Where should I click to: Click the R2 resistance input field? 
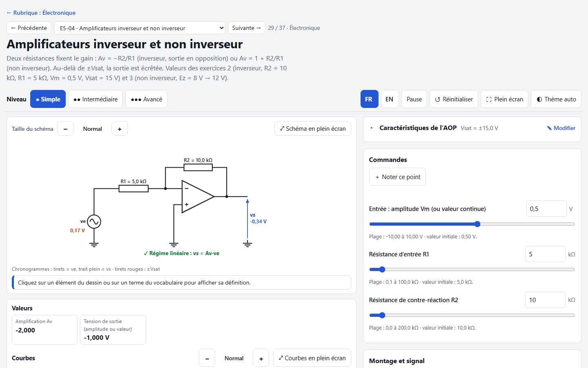point(545,300)
